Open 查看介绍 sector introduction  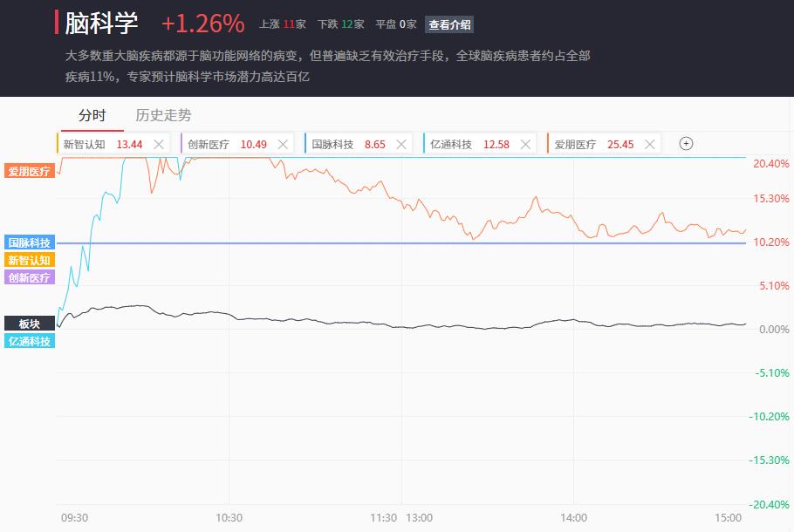pyautogui.click(x=449, y=24)
